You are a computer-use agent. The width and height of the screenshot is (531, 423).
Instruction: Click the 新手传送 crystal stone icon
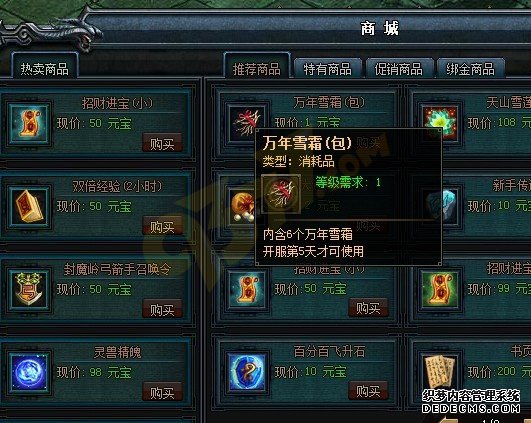443,205
